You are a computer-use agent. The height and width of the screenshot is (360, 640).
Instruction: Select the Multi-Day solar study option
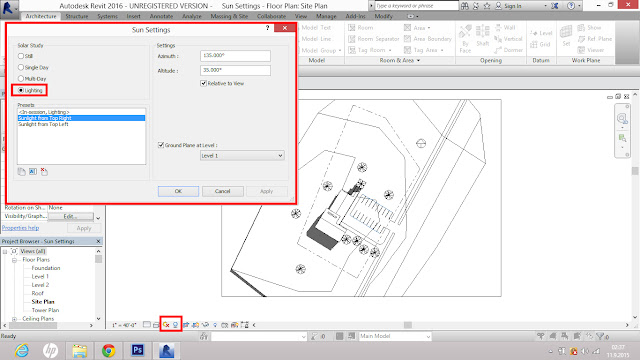[x=21, y=78]
